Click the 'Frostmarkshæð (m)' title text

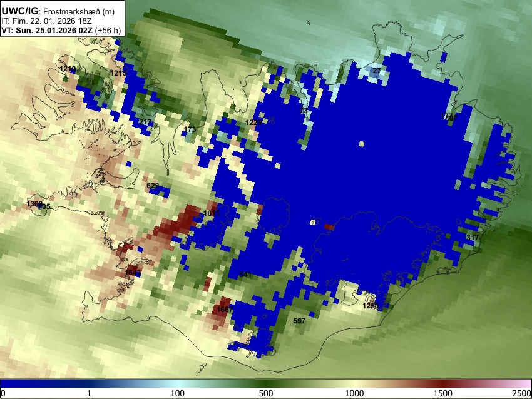point(79,11)
